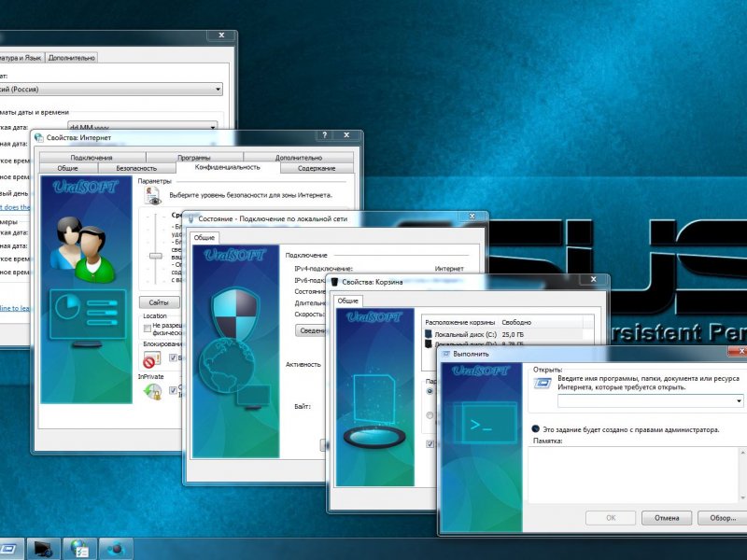Click the Сведения button in the Состояние window
Image resolution: width=747 pixels, height=560 pixels.
pyautogui.click(x=311, y=330)
